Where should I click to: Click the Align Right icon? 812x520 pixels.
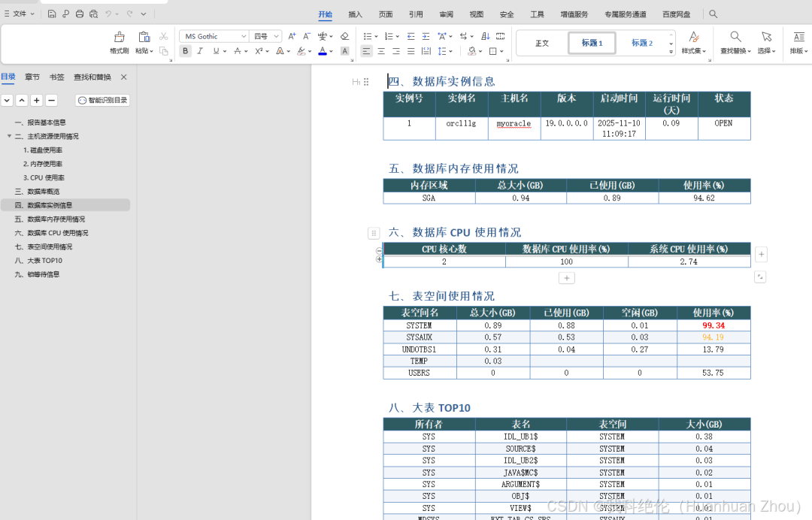[x=396, y=50]
